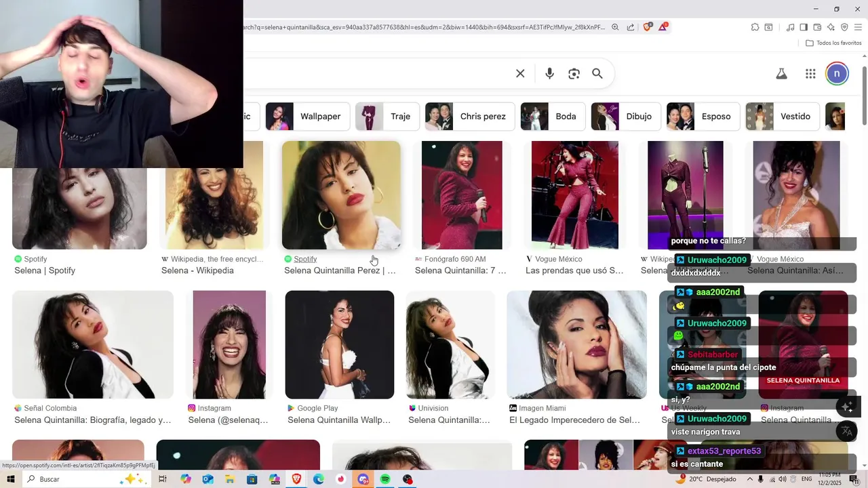The width and height of the screenshot is (868, 488).
Task: Open the Instagram laughing Selena thumbnail
Action: tap(229, 344)
